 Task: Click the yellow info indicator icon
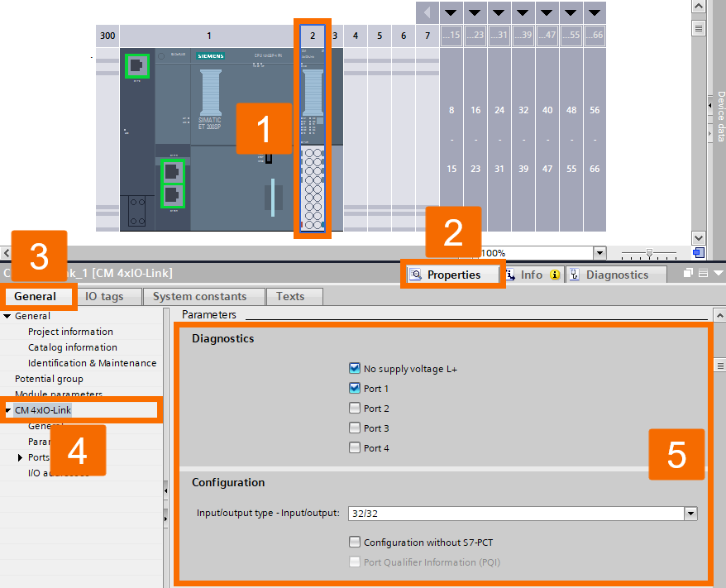point(555,275)
